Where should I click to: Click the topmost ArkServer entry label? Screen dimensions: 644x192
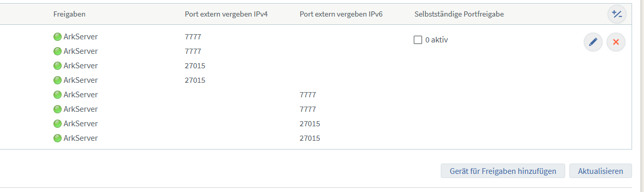click(80, 37)
